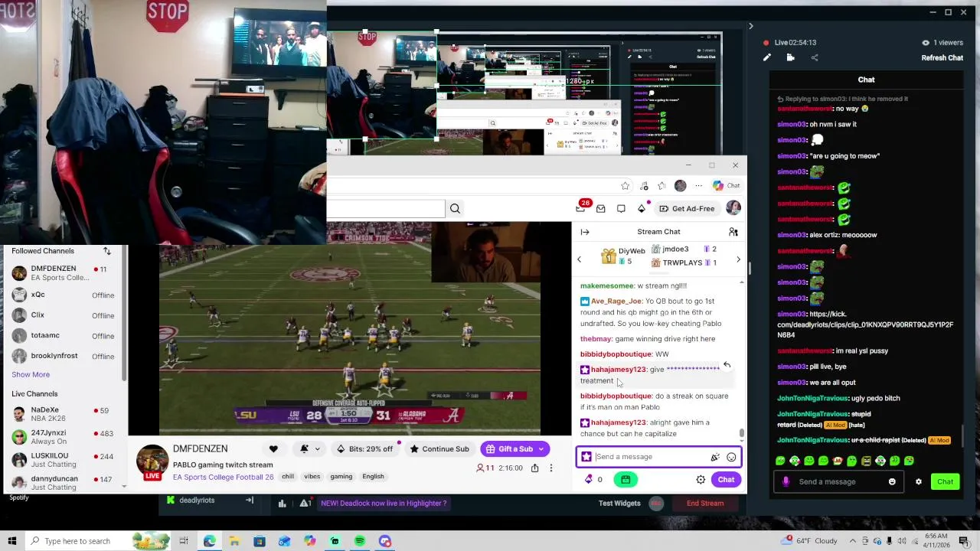
Task: Collapse Stream Chat with arrow icon
Action: point(585,232)
